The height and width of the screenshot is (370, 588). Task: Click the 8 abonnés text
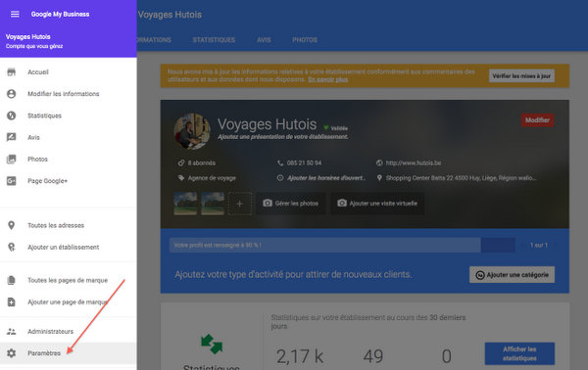click(202, 162)
